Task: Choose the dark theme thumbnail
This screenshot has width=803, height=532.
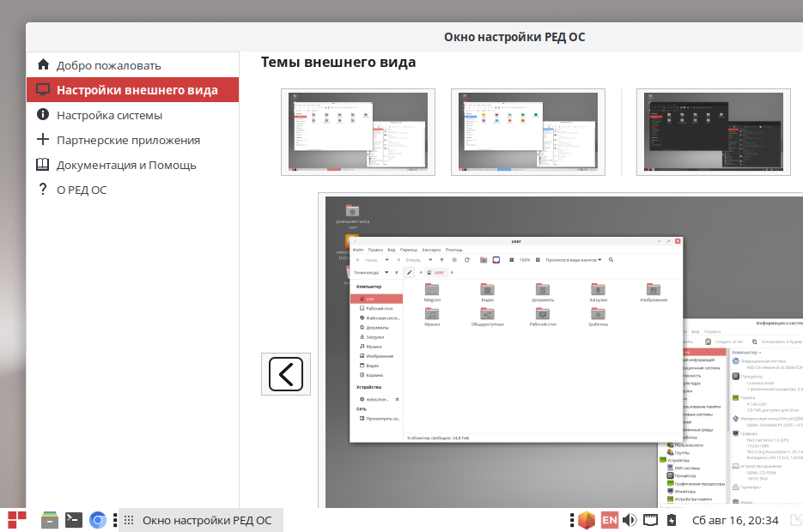Action: click(714, 132)
